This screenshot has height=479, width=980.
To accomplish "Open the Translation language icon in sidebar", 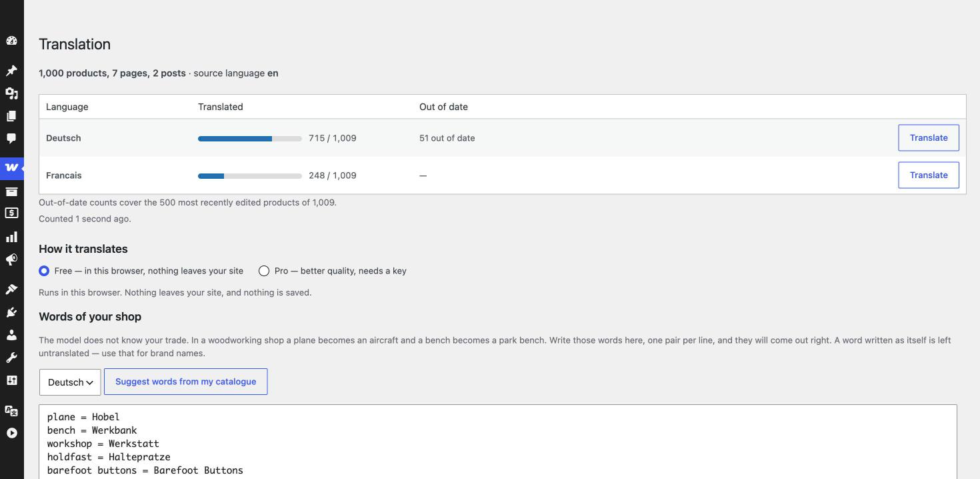I will pyautogui.click(x=11, y=410).
